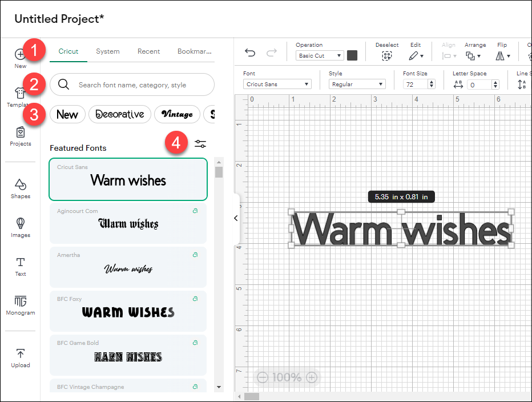Increase font size with up arrow
532x402 pixels.
[432, 82]
